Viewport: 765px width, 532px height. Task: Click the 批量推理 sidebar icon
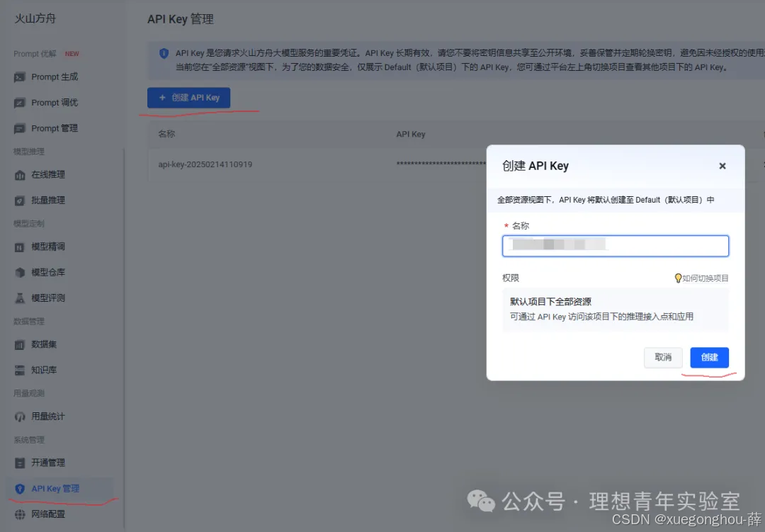20,200
